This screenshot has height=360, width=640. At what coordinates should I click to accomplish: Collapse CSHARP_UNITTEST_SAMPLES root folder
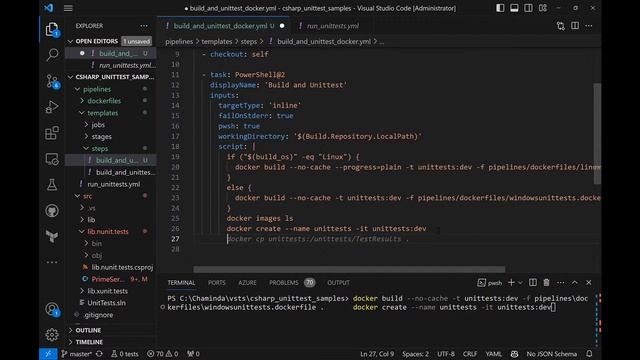click(111, 77)
